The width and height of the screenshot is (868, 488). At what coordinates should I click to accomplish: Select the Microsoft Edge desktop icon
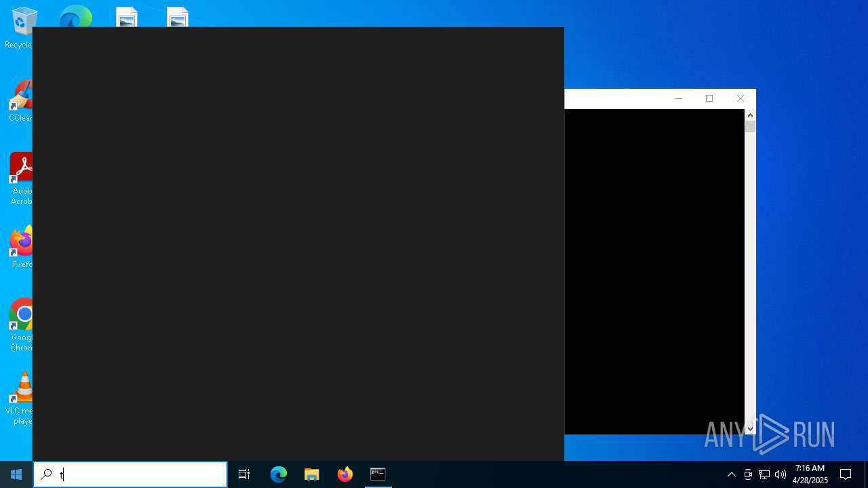click(75, 16)
